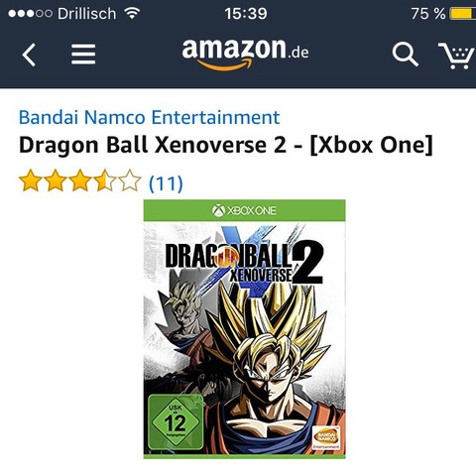Open the (11) reviews count link
The width and height of the screenshot is (476, 476).
pos(166,182)
